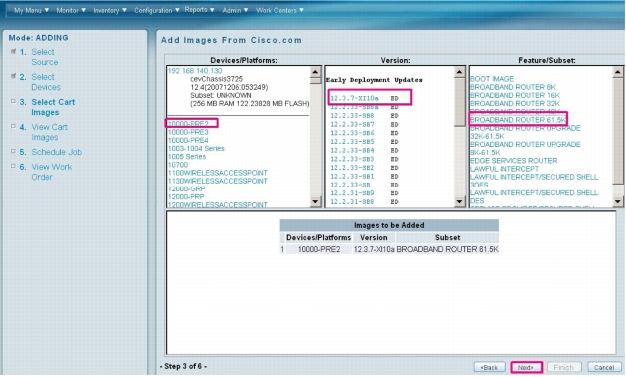
Task: Click the Back button
Action: [489, 367]
